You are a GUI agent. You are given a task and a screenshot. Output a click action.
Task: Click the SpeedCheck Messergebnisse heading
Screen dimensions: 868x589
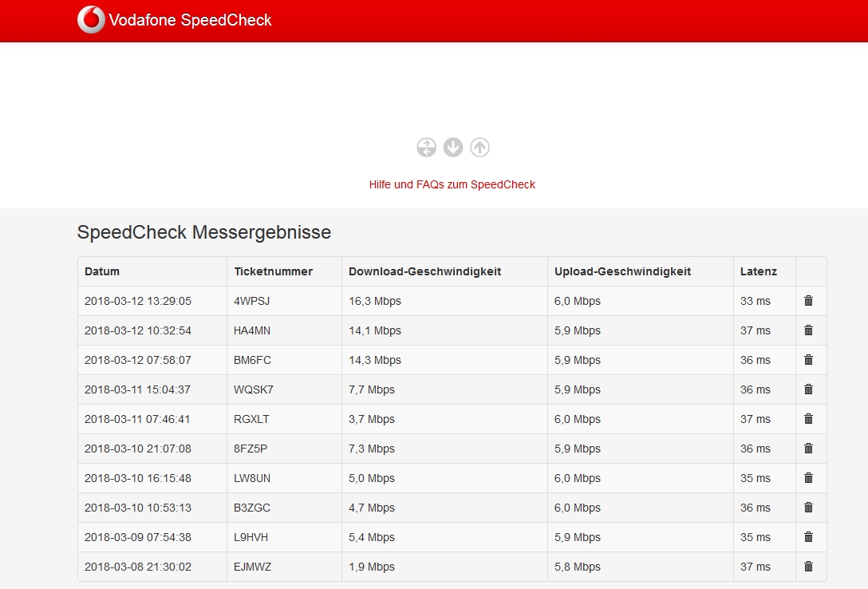point(203,232)
